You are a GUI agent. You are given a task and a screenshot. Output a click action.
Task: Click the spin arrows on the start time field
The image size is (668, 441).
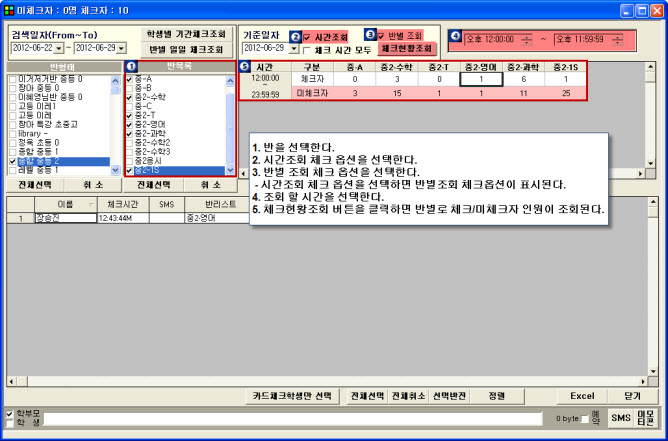click(x=528, y=39)
